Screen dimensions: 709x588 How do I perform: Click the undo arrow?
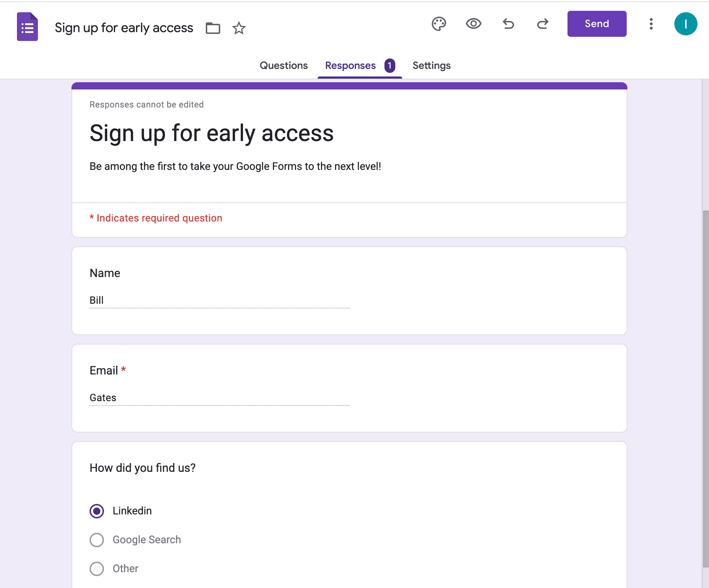[508, 24]
